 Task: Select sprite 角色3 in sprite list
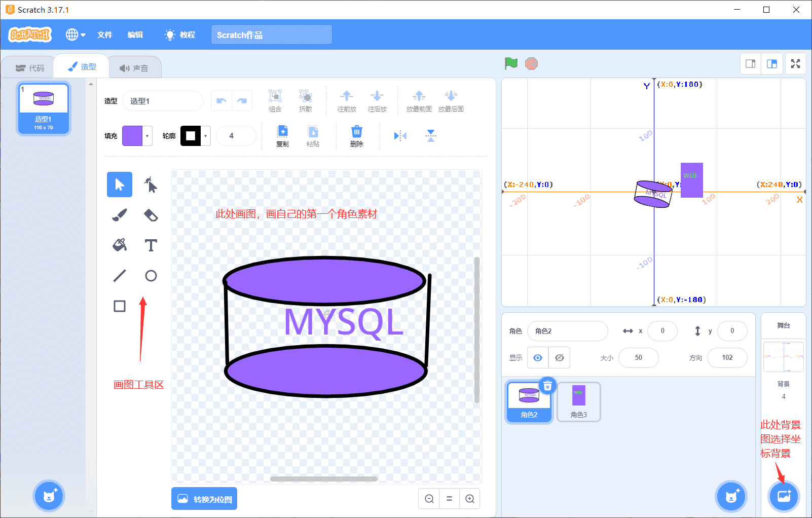point(579,402)
